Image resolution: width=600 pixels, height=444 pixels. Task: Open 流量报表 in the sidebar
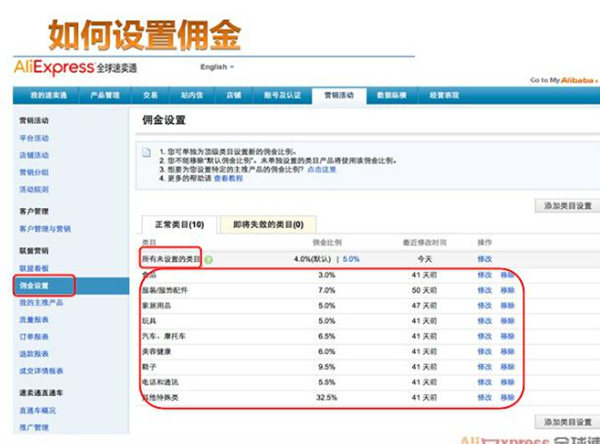point(34,321)
